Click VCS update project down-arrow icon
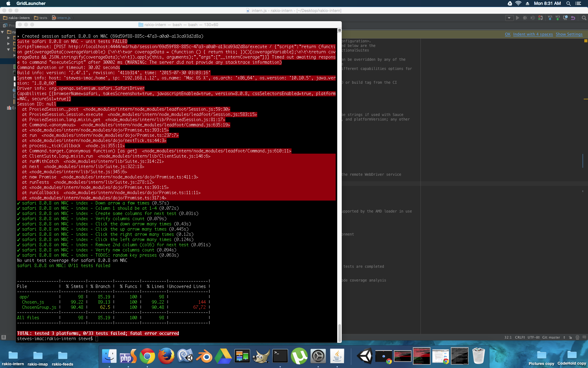Image resolution: width=588 pixels, height=368 pixels. 550,18
